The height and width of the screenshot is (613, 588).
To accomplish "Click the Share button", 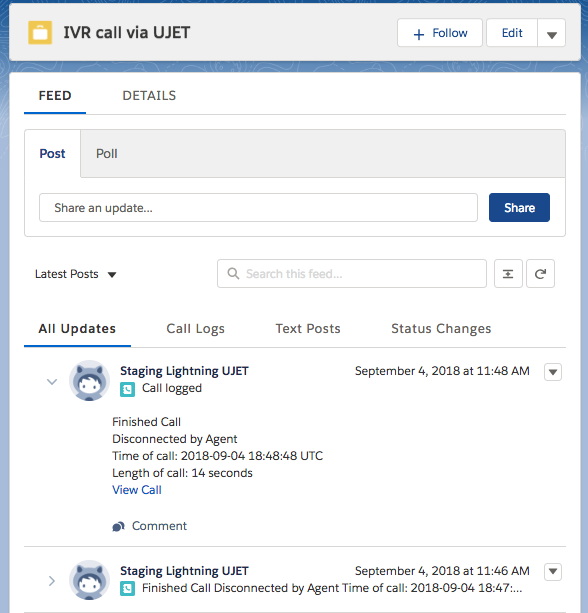I will point(519,208).
